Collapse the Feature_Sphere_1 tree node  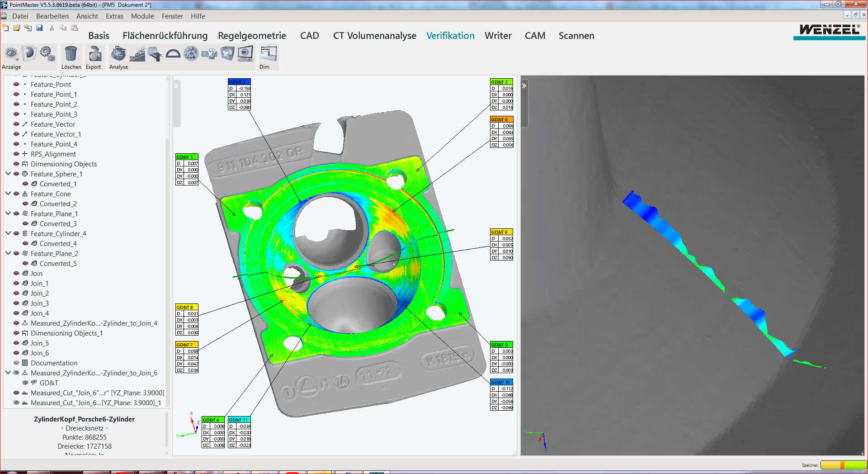[8, 174]
